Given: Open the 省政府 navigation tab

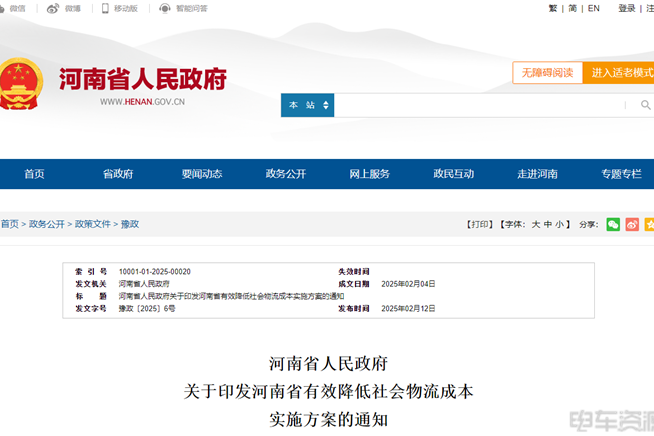Looking at the screenshot, I should click(118, 174).
